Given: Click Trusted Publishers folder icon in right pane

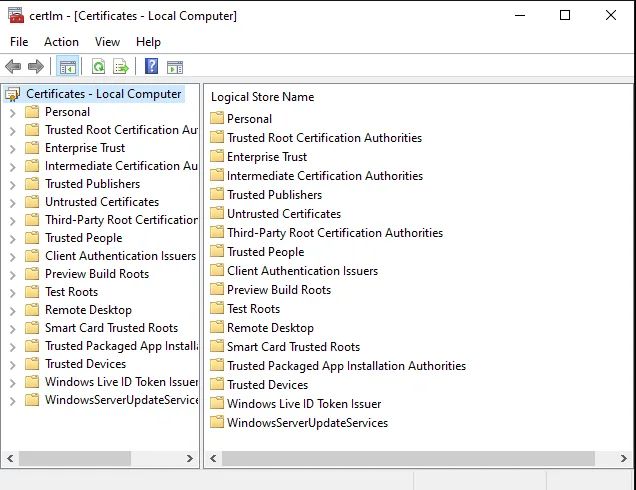Looking at the screenshot, I should (x=217, y=194).
